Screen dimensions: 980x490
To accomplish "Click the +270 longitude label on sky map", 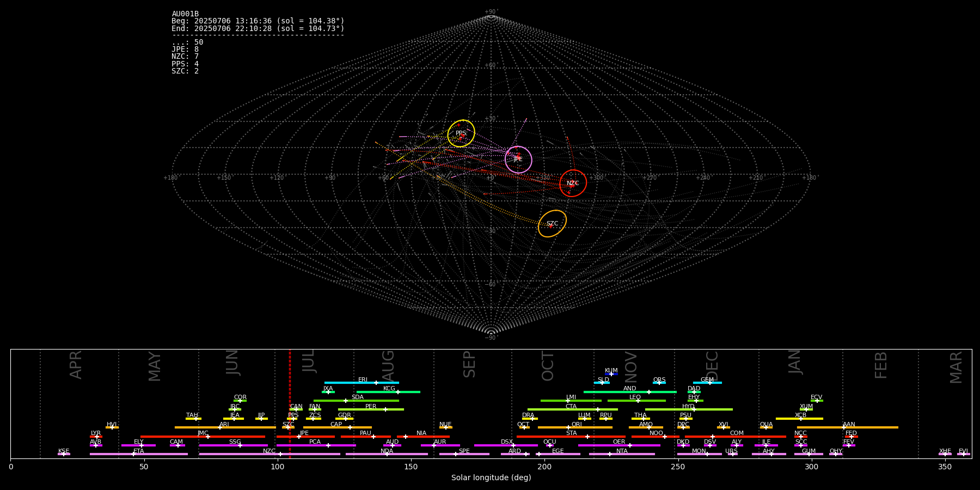I will pyautogui.click(x=650, y=178).
